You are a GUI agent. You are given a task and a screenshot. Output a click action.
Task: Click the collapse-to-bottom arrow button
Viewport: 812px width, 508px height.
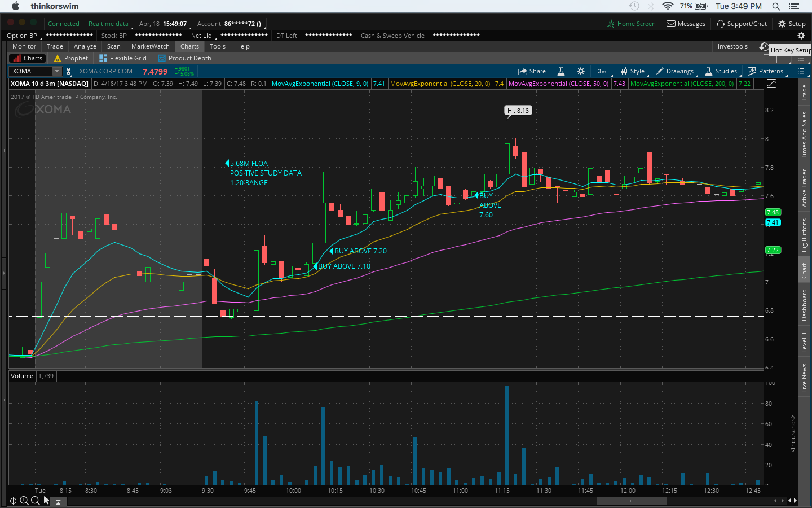tap(58, 501)
